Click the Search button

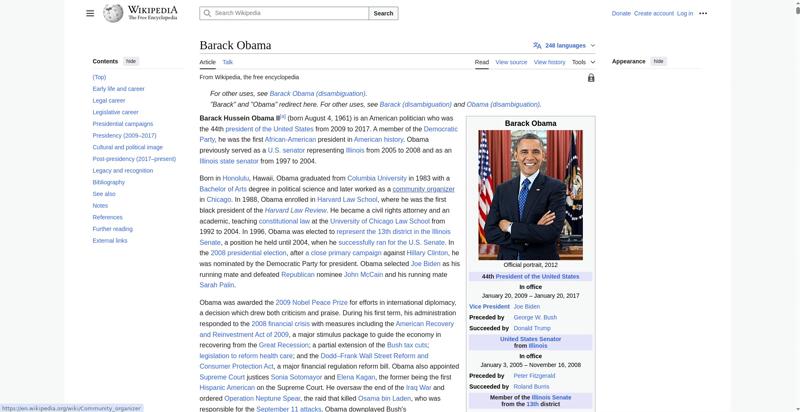click(383, 13)
